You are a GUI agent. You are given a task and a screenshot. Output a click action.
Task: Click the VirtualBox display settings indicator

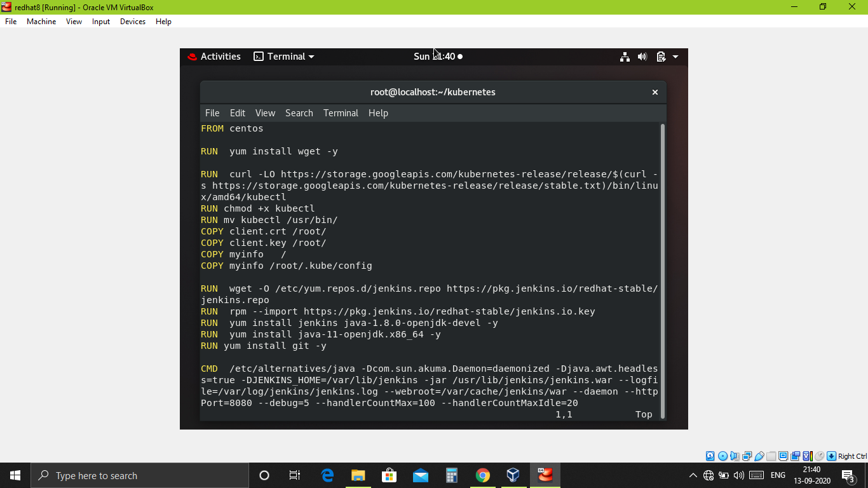(783, 456)
